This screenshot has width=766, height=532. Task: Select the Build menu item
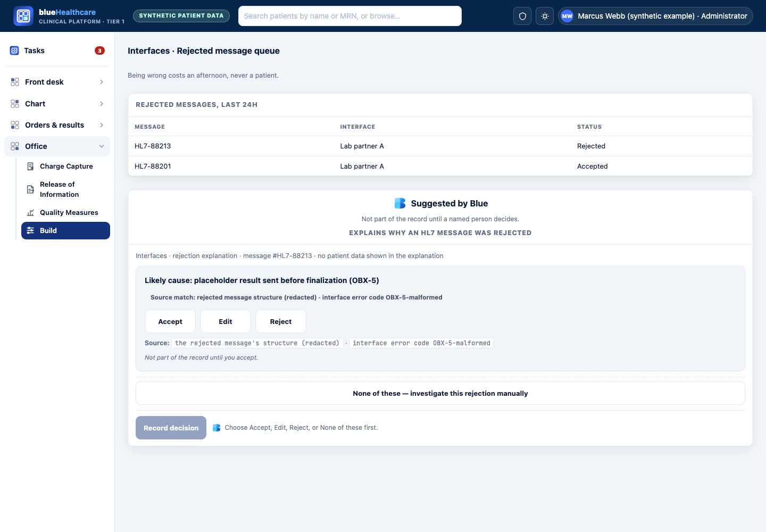pyautogui.click(x=65, y=230)
